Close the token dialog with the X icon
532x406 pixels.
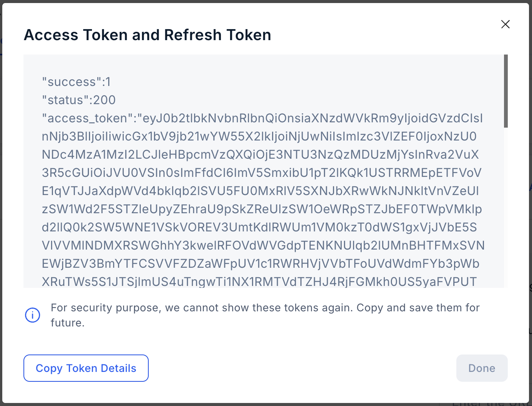click(x=505, y=24)
